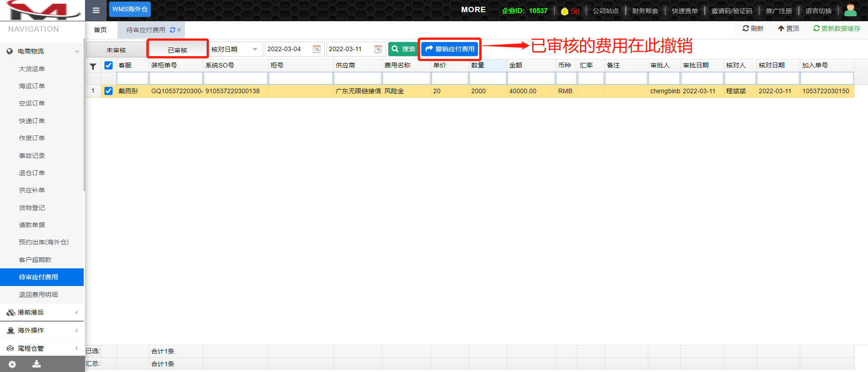Click the 供应商 column filter input field
The height and width of the screenshot is (372, 868).
tap(357, 78)
